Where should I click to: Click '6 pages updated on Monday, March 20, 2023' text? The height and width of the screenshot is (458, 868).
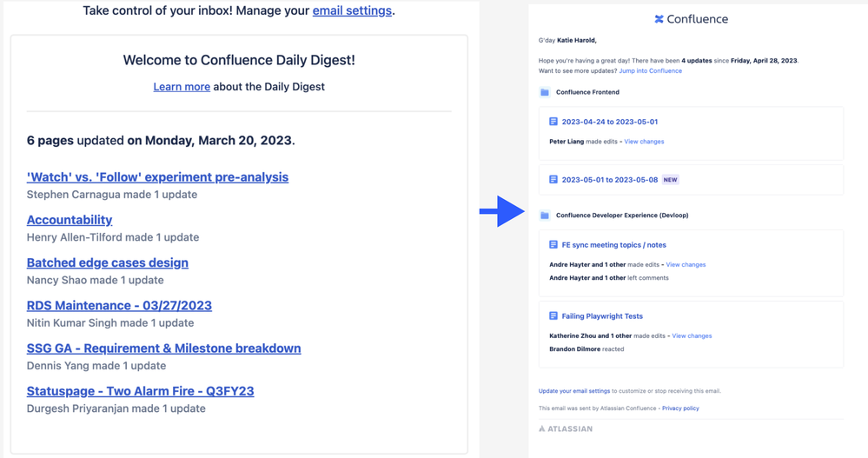point(161,140)
